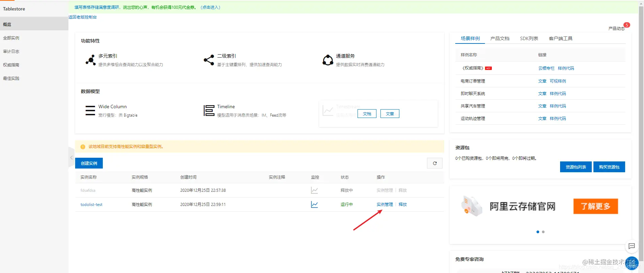Select the second carousel dot
This screenshot has width=644, height=273.
543,232
